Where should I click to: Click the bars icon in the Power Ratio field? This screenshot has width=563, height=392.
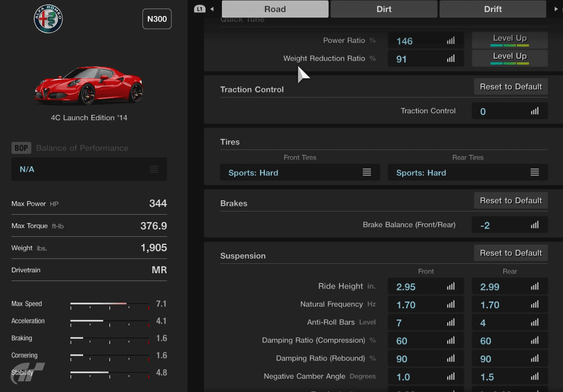tap(451, 41)
